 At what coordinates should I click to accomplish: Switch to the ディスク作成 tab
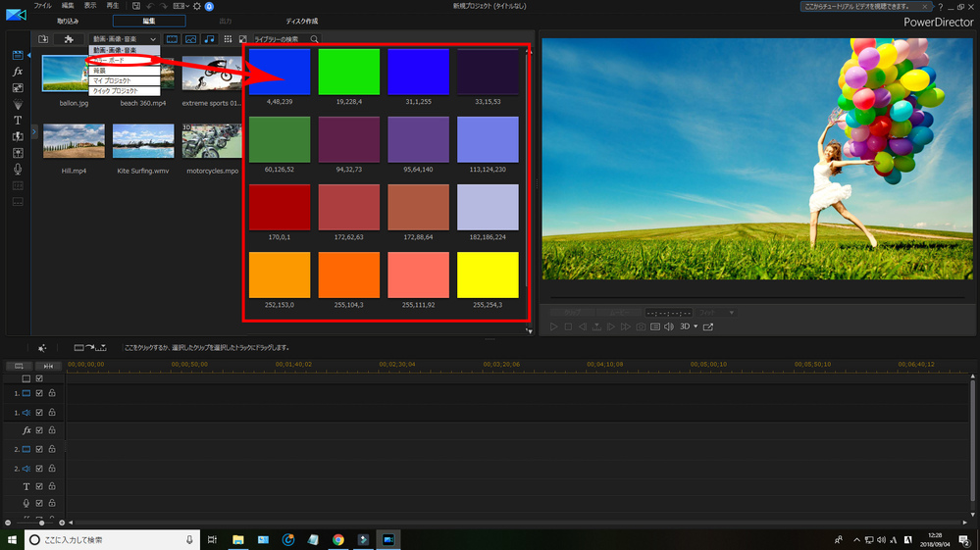point(302,22)
